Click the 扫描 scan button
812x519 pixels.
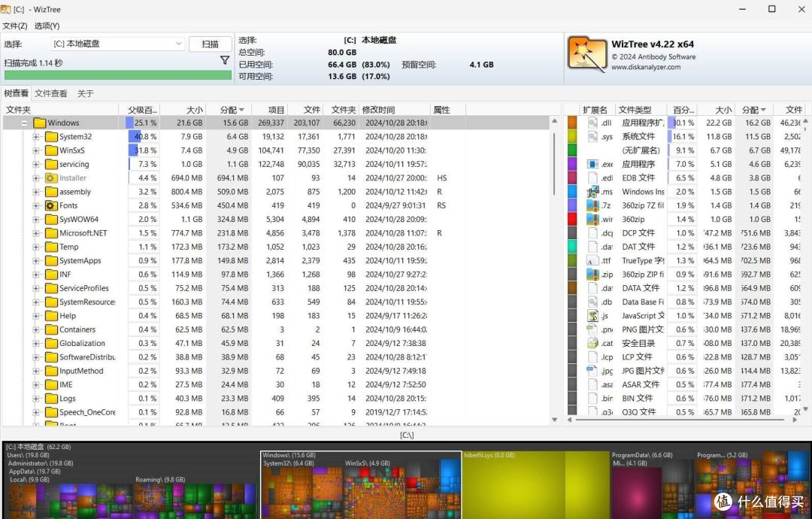pos(211,44)
